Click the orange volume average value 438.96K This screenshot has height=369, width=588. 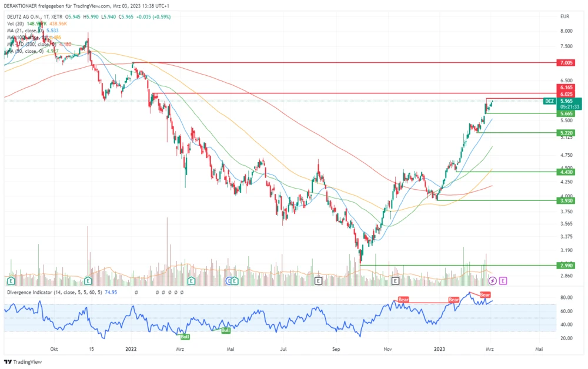(x=58, y=24)
